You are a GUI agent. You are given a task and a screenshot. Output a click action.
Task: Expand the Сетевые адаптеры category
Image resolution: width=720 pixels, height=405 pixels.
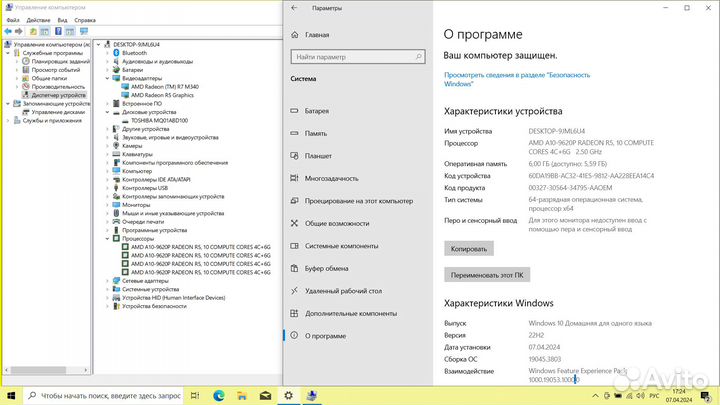[107, 281]
